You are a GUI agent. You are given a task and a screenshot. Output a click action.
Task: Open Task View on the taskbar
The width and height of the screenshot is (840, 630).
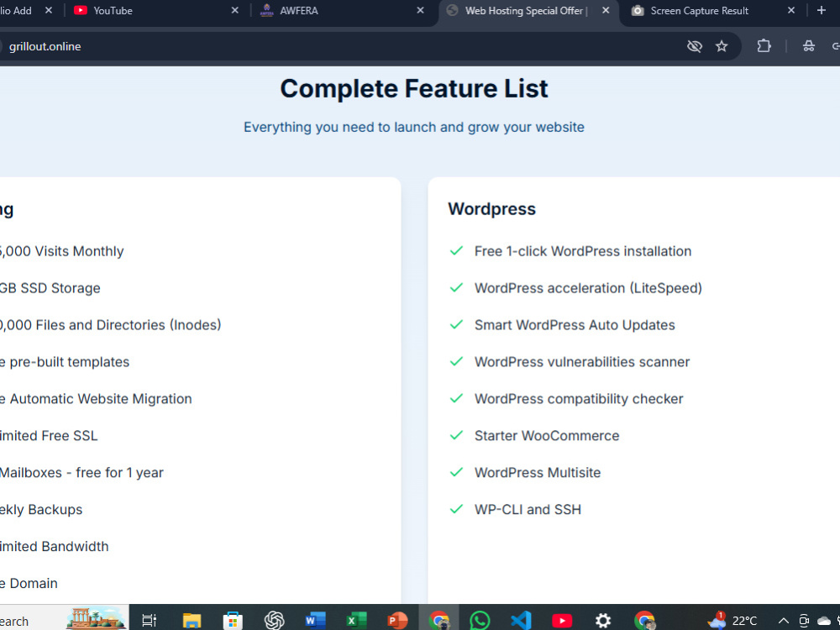150,621
